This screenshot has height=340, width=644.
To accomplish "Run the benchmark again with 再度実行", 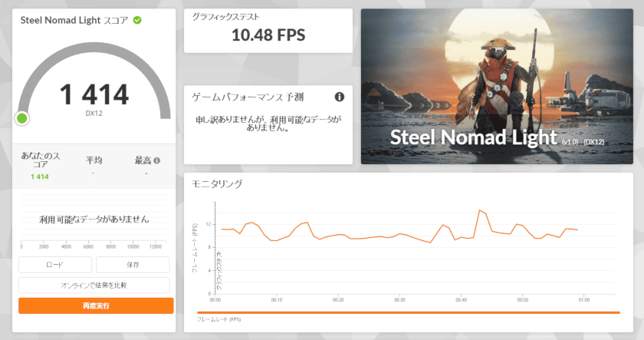I will click(96, 305).
